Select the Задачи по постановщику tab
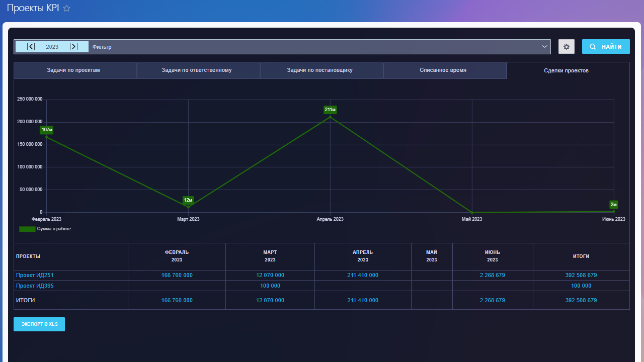The width and height of the screenshot is (644, 362). pos(319,70)
